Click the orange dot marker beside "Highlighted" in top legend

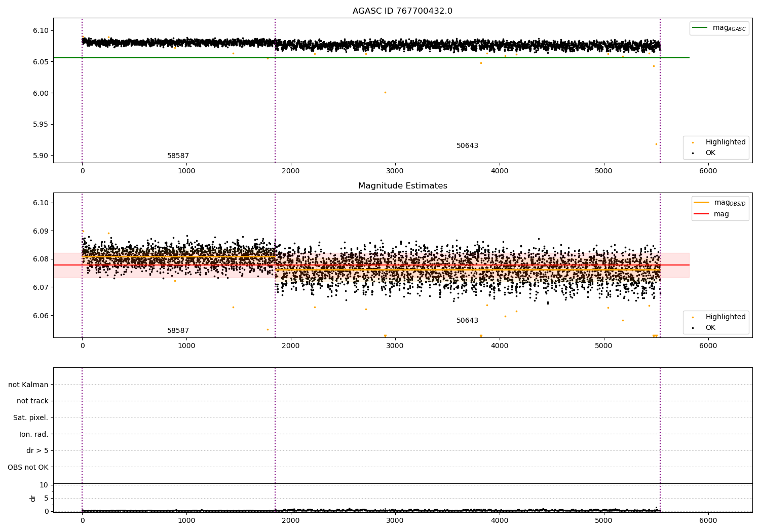[x=693, y=143]
